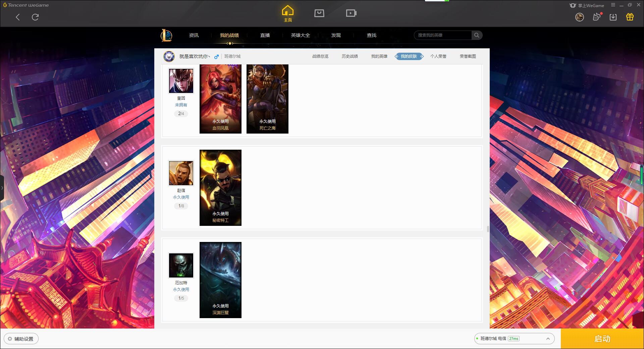Select the 我的皮肤 sub-tab

click(409, 56)
